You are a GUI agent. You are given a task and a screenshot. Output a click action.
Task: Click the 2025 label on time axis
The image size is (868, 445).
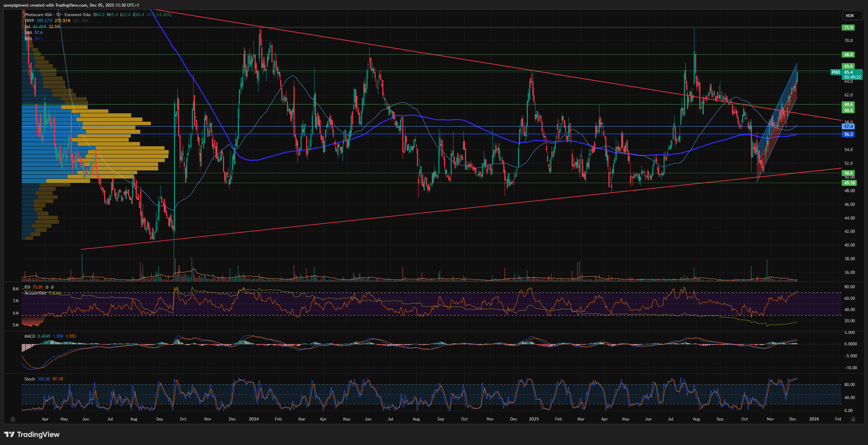click(x=533, y=419)
